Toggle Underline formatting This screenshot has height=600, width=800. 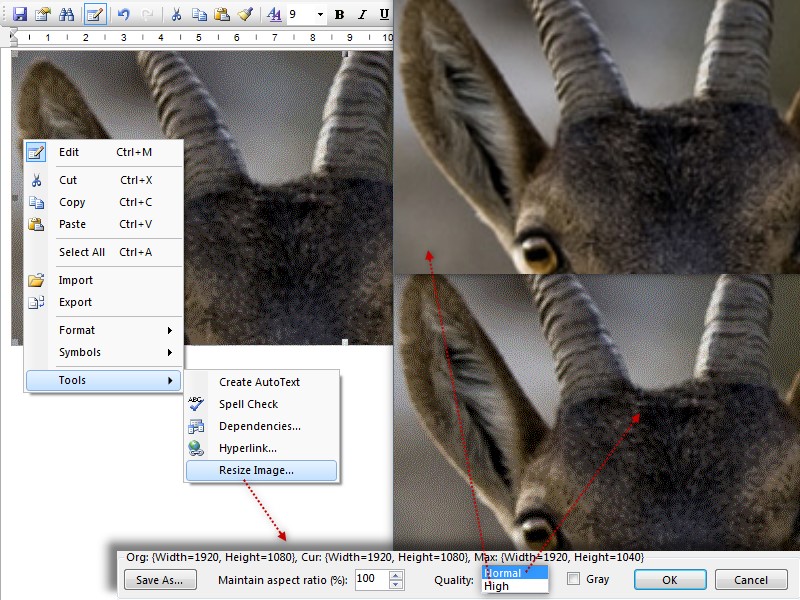coord(384,14)
